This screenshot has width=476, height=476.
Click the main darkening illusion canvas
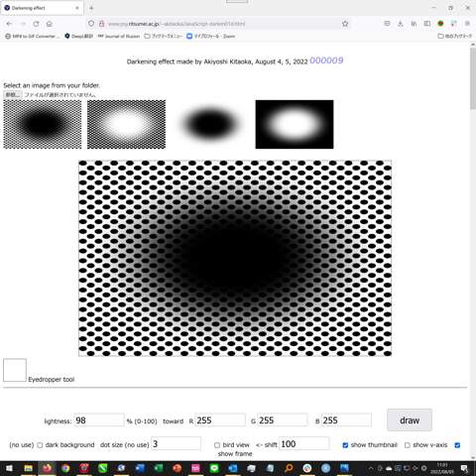click(x=235, y=258)
